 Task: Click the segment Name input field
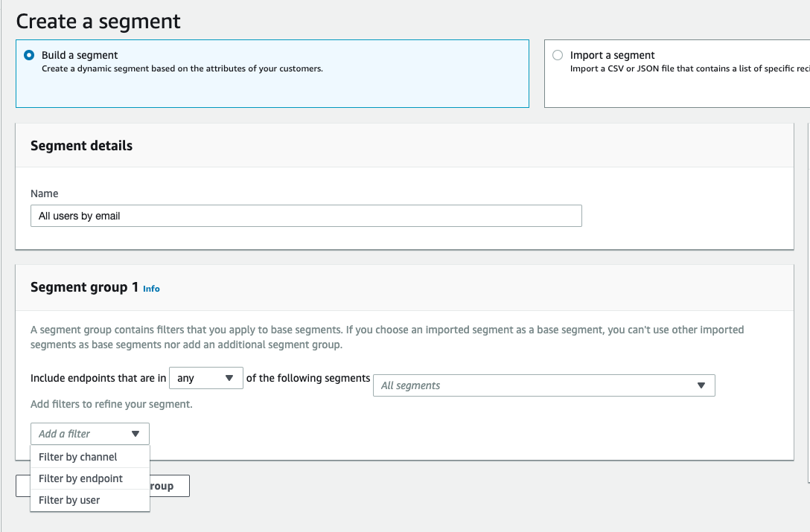tap(306, 216)
